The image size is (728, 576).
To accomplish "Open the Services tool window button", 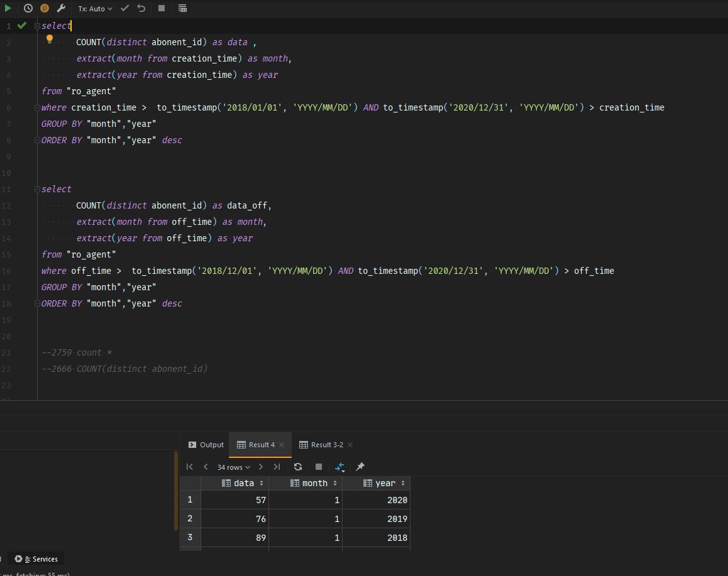I will pos(36,559).
